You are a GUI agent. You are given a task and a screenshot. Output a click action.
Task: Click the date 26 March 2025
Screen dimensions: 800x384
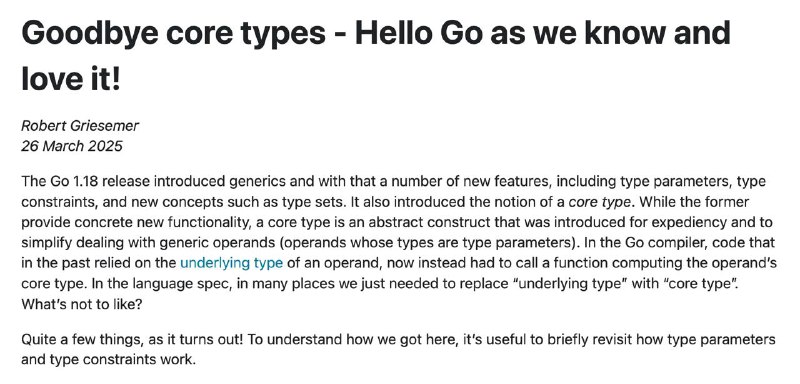pyautogui.click(x=72, y=146)
